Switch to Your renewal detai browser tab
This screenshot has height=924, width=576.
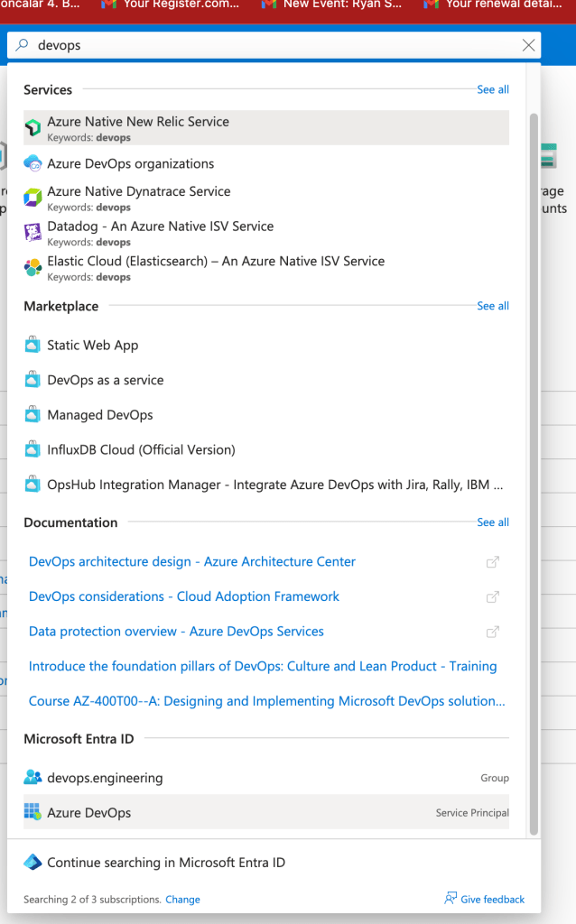pos(493,5)
